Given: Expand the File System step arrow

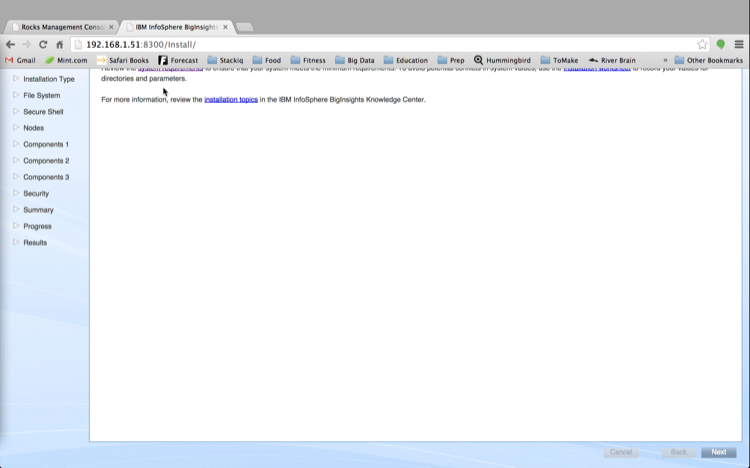Looking at the screenshot, I should [x=16, y=95].
